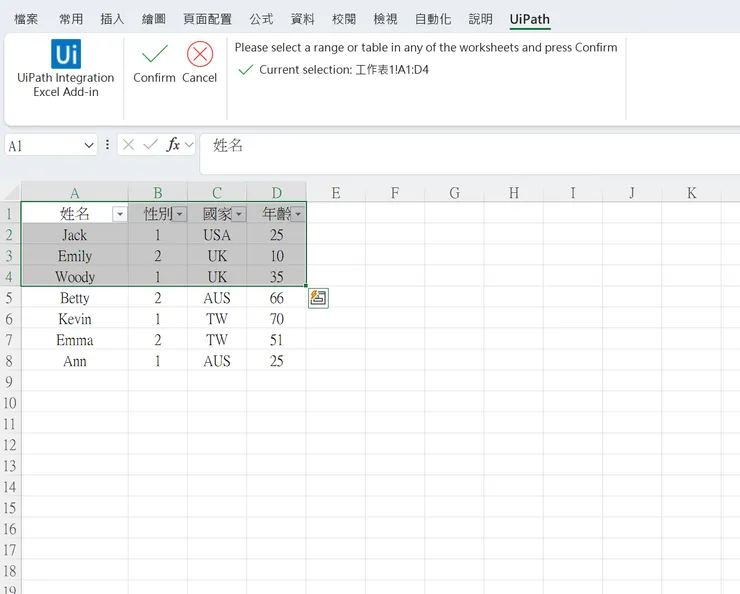Click the age cell showing 51
This screenshot has width=740, height=594.
pos(277,340)
